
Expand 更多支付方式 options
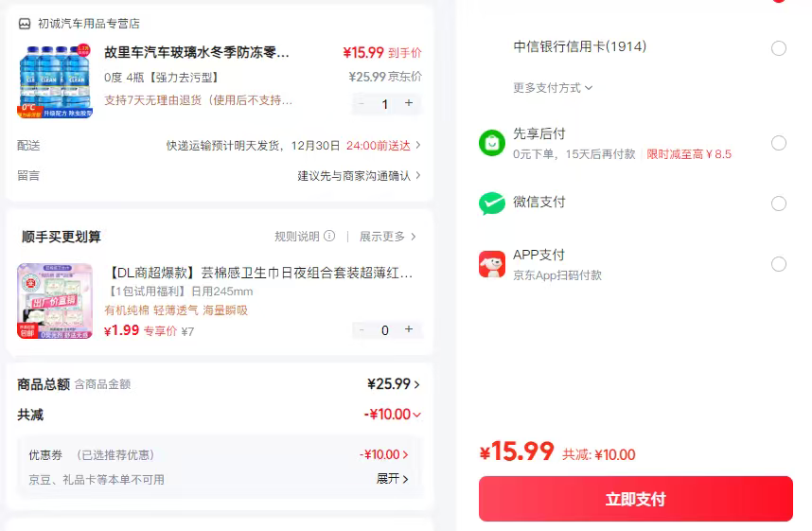click(x=553, y=88)
